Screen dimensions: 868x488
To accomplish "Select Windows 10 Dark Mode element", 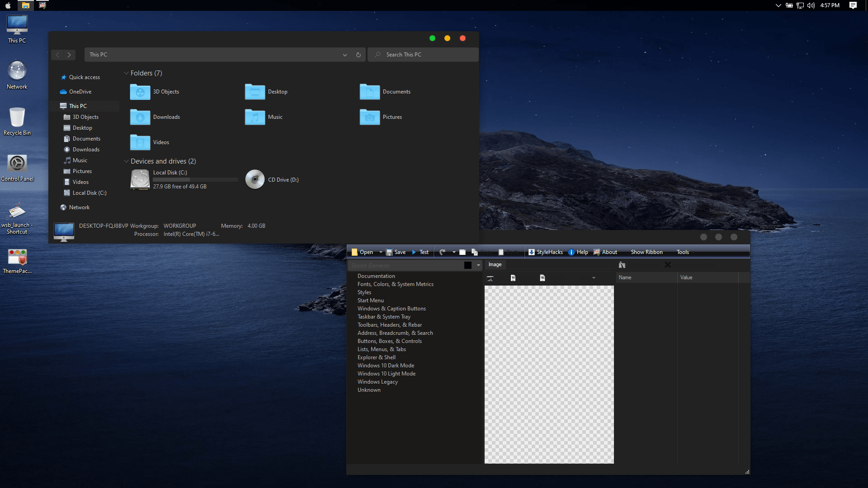I will point(386,366).
